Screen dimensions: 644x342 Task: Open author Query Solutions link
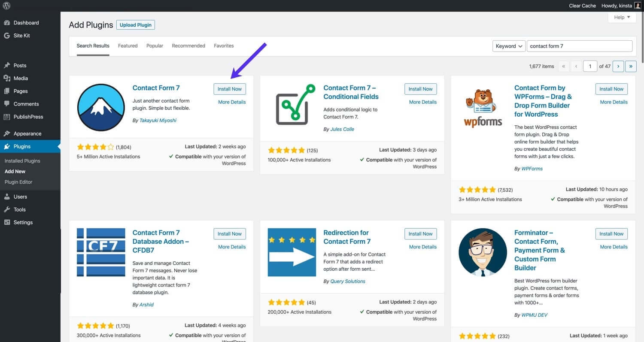click(x=348, y=281)
